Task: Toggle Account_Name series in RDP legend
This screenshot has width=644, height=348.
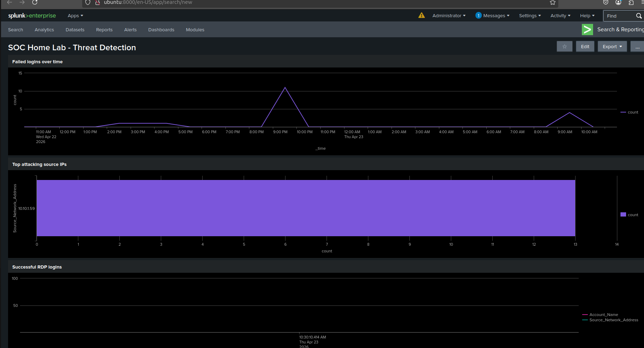Action: 603,315
